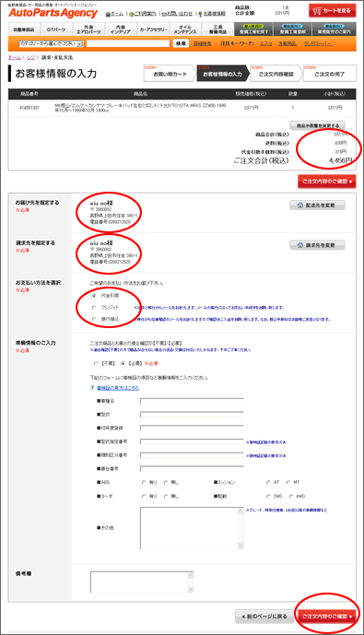This screenshot has height=635, width=364.
Task: Click the AutoParts Agency logo
Action: (x=53, y=13)
